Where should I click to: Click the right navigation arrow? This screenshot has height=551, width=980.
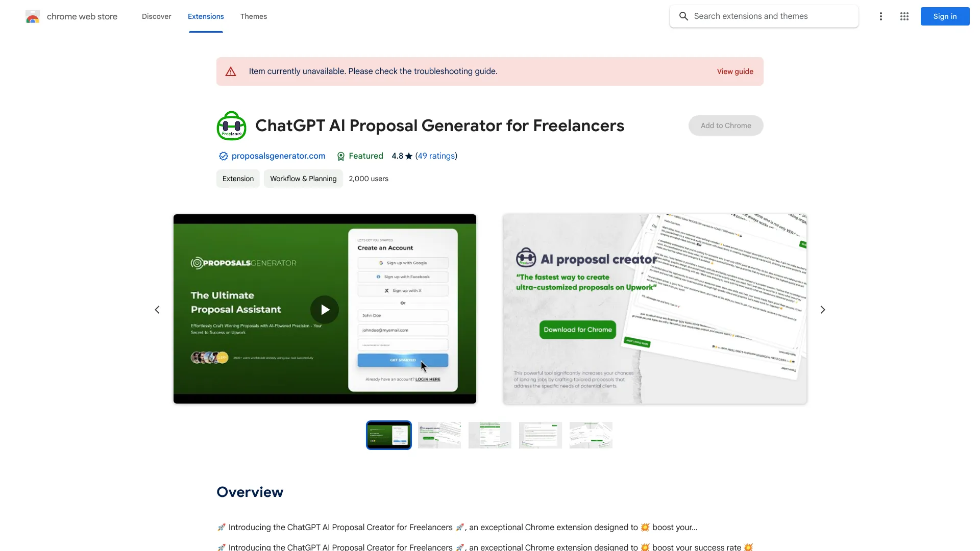pos(822,309)
